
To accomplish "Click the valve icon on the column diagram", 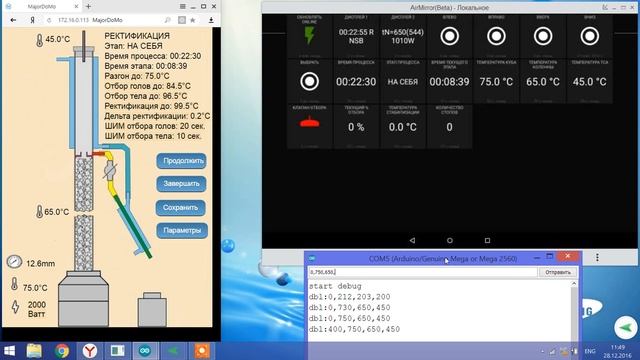I will point(110,170).
